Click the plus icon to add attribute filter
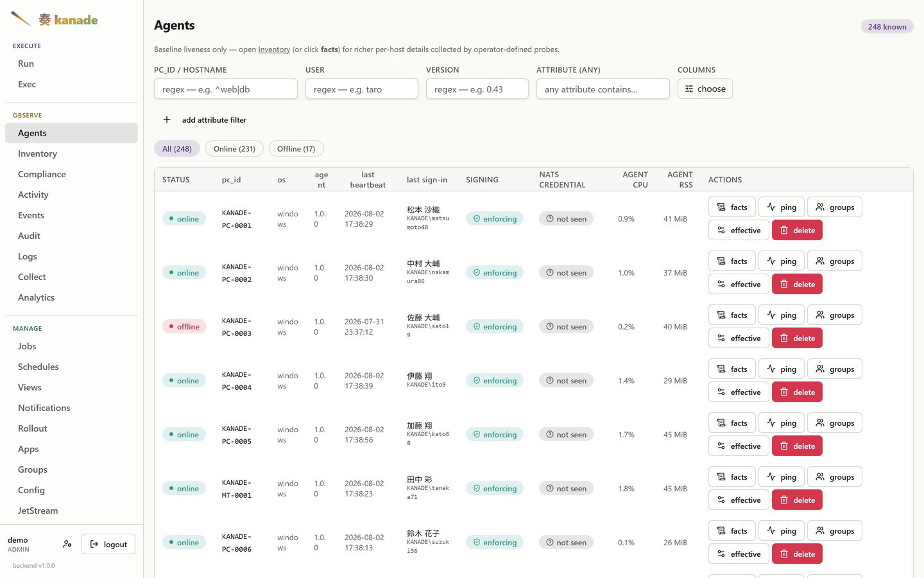924x578 pixels. (167, 119)
